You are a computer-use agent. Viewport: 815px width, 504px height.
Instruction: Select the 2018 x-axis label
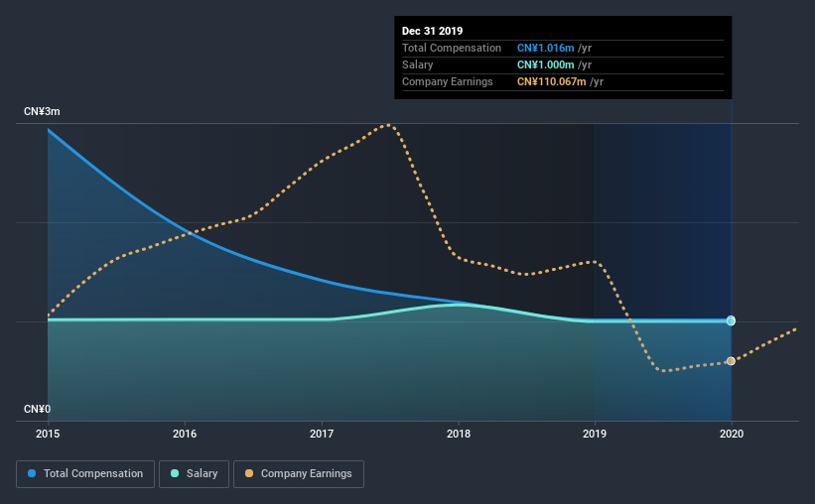[x=459, y=434]
